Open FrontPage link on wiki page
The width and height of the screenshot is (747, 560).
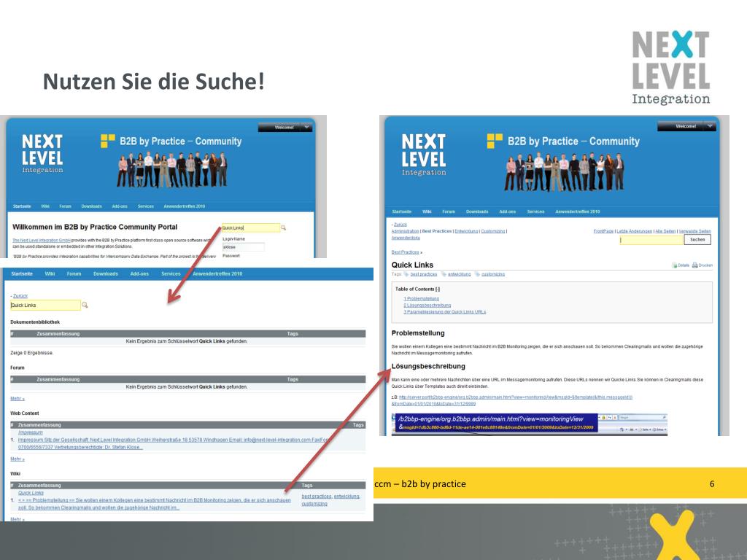[x=603, y=231]
